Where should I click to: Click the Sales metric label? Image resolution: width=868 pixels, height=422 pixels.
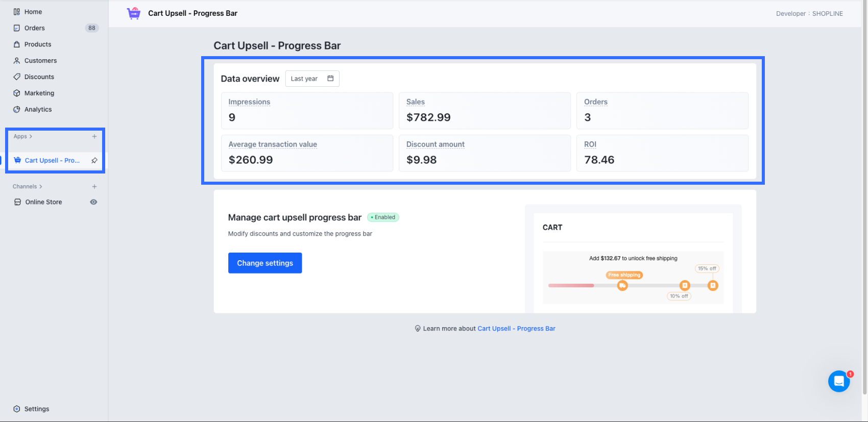[x=416, y=102]
